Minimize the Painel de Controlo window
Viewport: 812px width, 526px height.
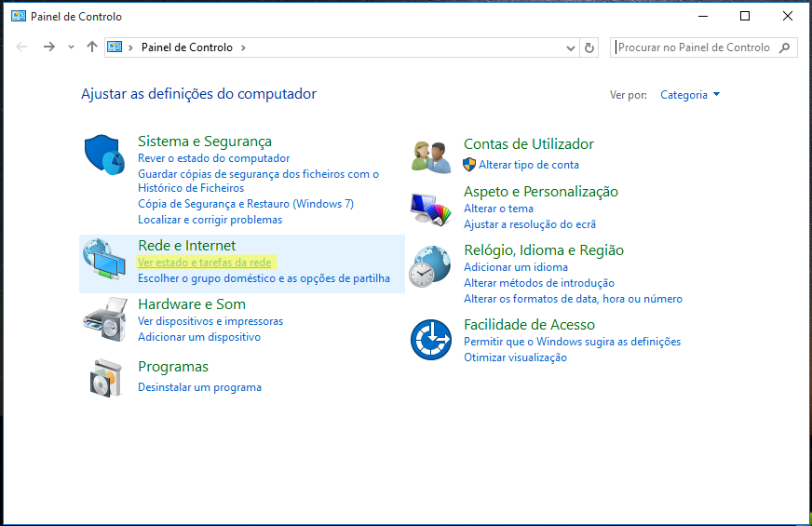pos(703,16)
